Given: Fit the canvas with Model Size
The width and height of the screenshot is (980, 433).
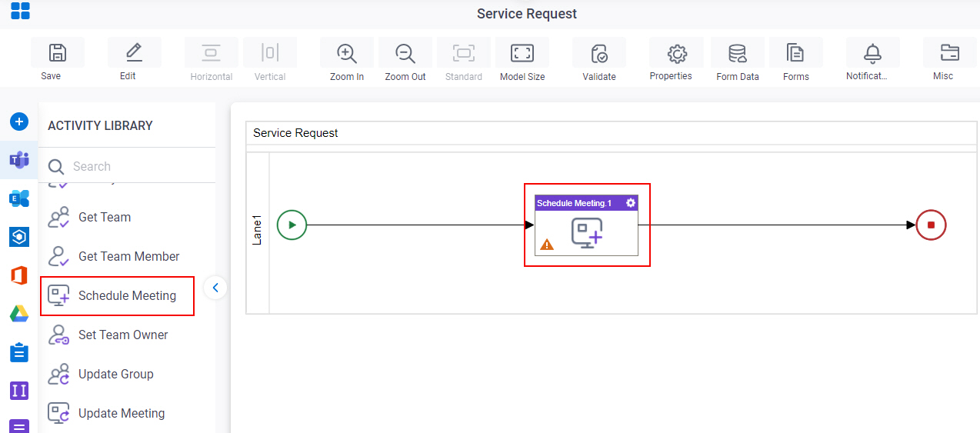Looking at the screenshot, I should pos(522,53).
